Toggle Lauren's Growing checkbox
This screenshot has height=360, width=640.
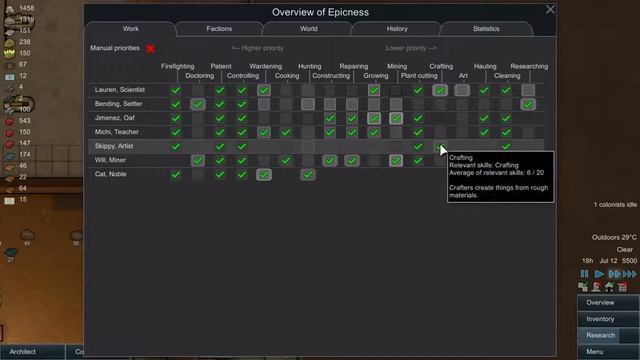[x=374, y=90]
